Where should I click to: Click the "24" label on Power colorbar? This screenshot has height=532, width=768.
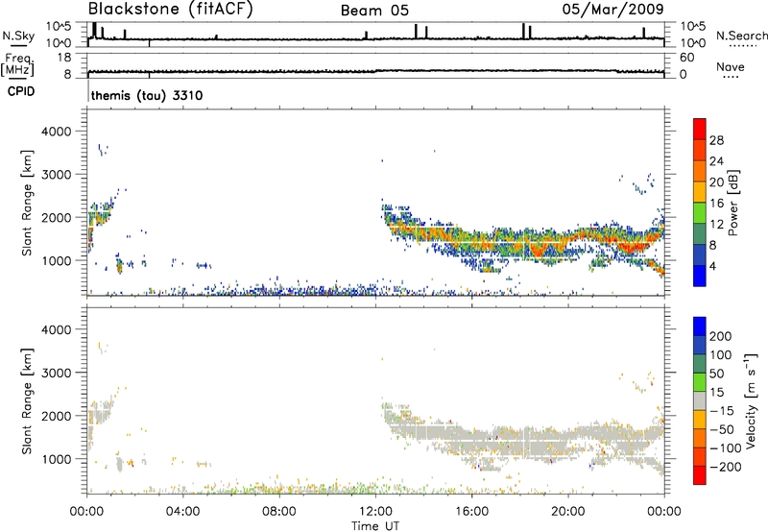tap(716, 161)
